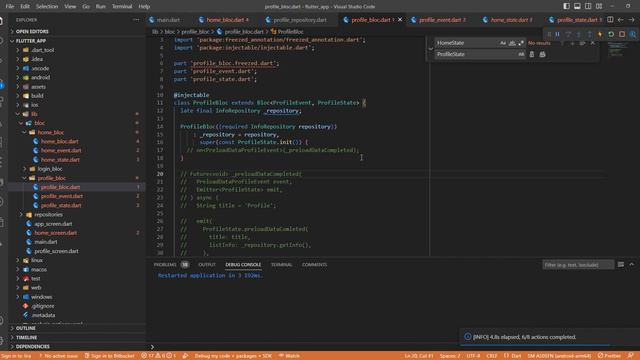Image resolution: width=640 pixels, height=360 pixels.
Task: Toggle Find in Selection option
Action: coord(582,43)
